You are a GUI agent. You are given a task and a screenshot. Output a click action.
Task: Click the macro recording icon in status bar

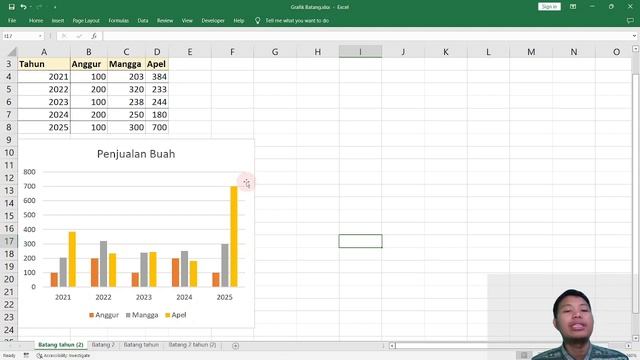point(26,356)
